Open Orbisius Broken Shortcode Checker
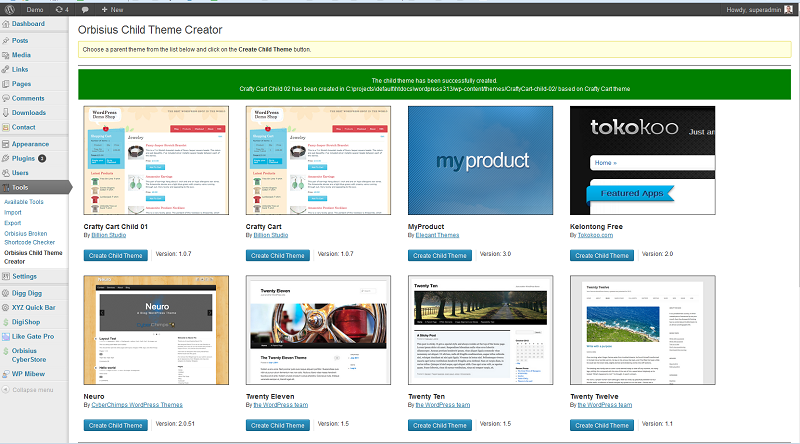Image resolution: width=800 pixels, height=444 pixels. pyautogui.click(x=30, y=238)
